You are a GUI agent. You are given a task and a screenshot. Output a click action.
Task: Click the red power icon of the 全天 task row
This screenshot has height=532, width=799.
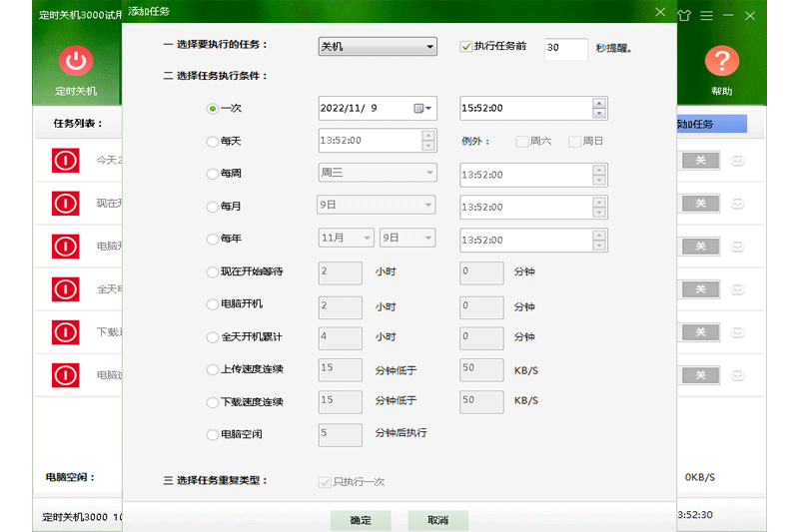(x=65, y=289)
